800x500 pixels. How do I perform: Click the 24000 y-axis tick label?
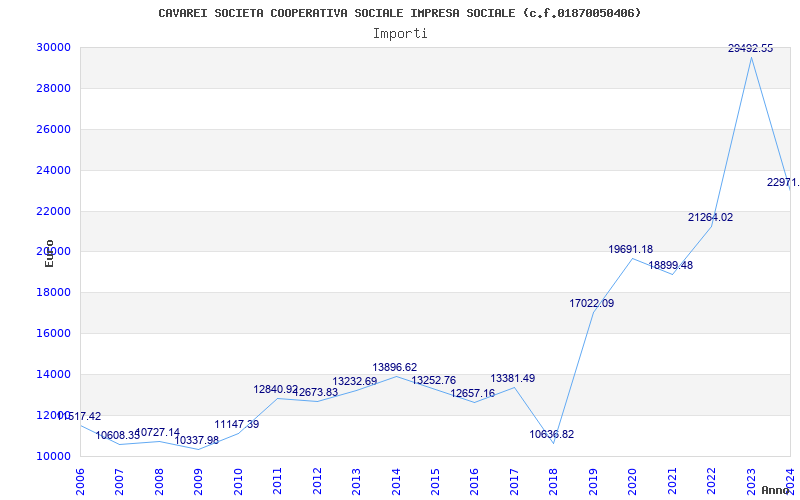point(53,170)
